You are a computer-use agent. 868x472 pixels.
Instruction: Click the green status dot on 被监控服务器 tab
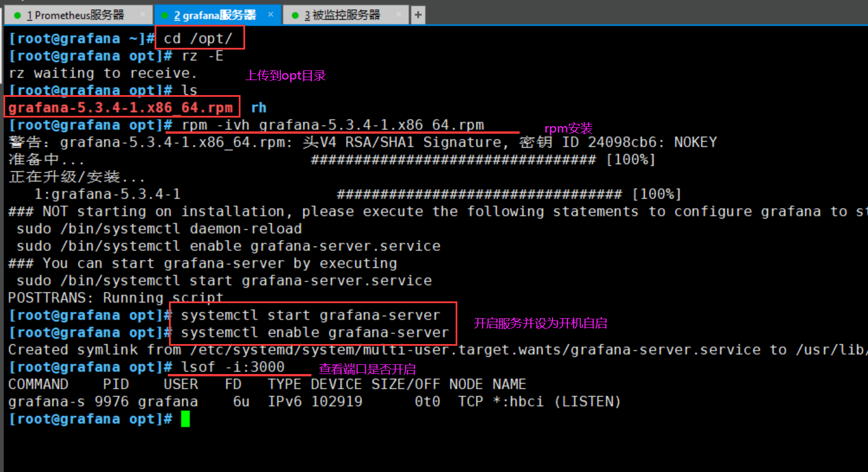[x=295, y=16]
